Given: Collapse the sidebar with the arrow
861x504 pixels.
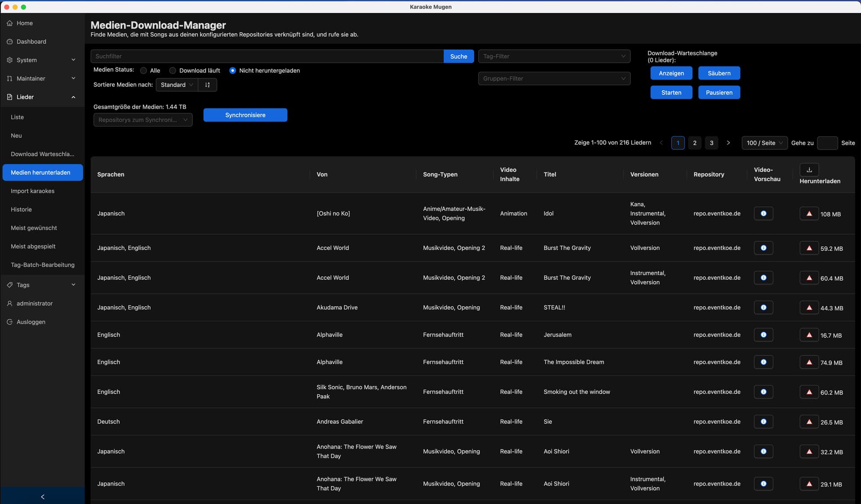Looking at the screenshot, I should click(43, 496).
